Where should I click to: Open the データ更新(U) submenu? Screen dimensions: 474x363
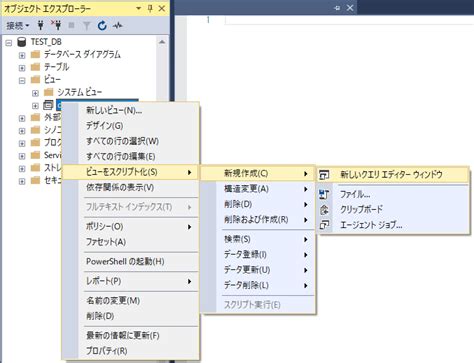coord(258,270)
